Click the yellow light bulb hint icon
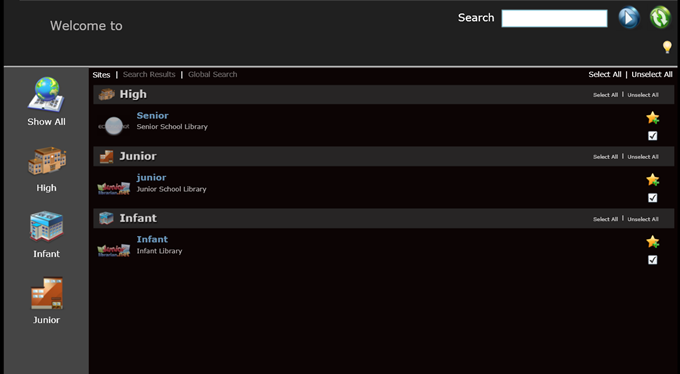This screenshot has height=374, width=680. [x=667, y=47]
